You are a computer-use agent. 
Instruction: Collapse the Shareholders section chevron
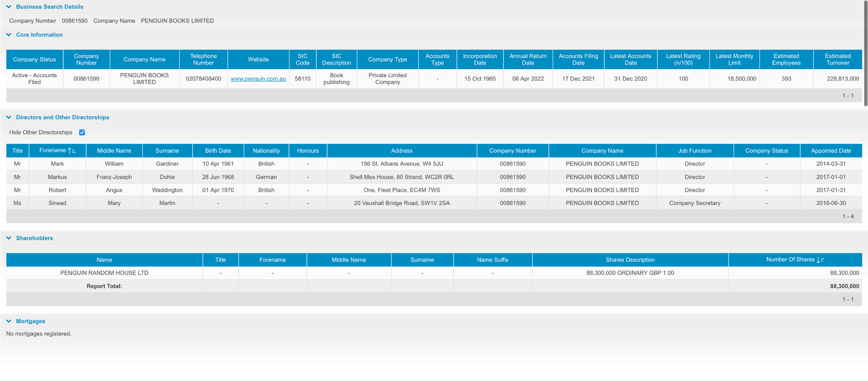9,238
